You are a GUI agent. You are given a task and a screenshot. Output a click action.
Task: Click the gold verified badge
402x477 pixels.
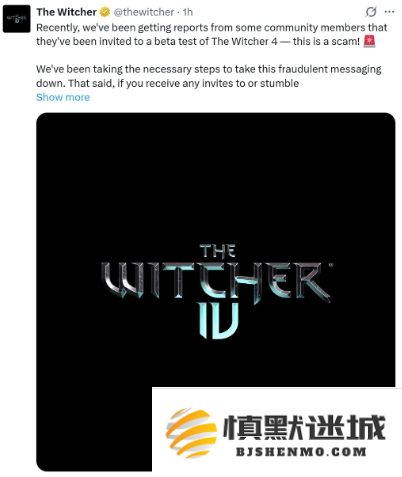point(105,12)
